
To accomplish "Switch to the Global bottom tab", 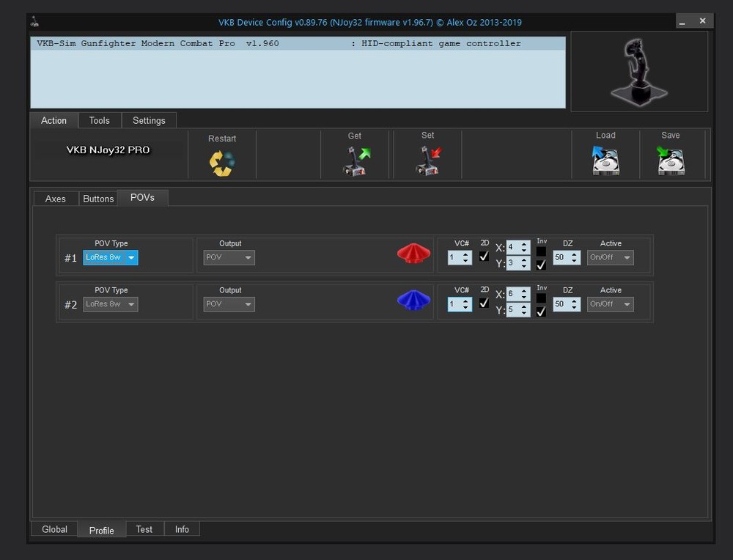I will coord(55,529).
